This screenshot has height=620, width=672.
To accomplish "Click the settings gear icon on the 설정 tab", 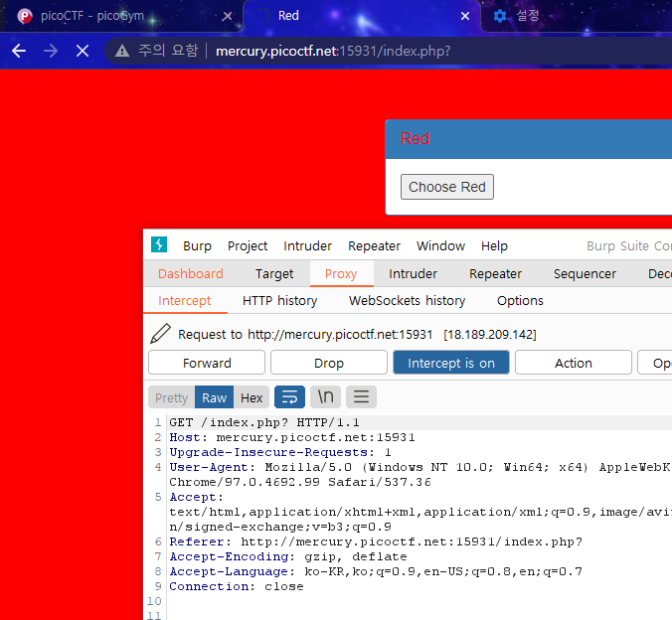I will coord(500,16).
